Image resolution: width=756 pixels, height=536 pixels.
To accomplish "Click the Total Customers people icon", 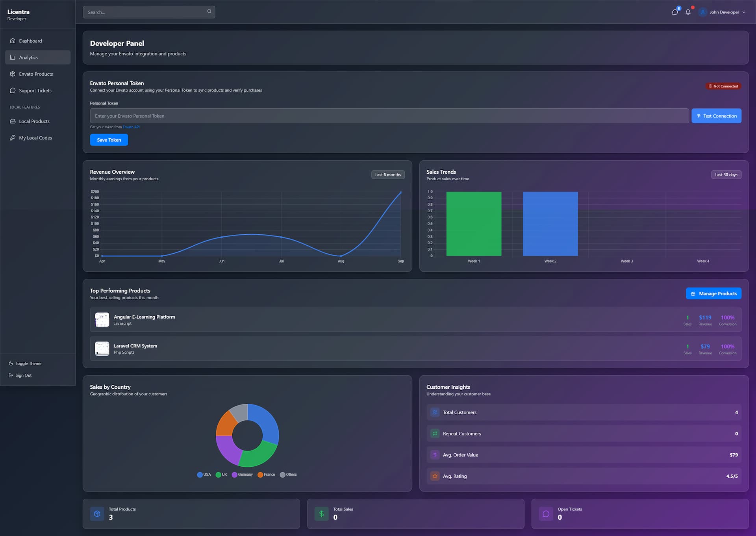I will click(435, 412).
